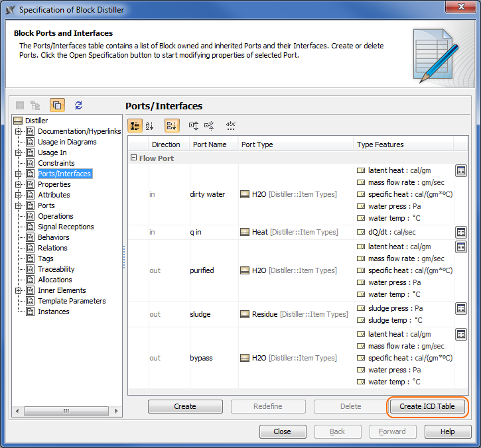Open features editor icon for sludge row
The image size is (481, 448).
(461, 308)
